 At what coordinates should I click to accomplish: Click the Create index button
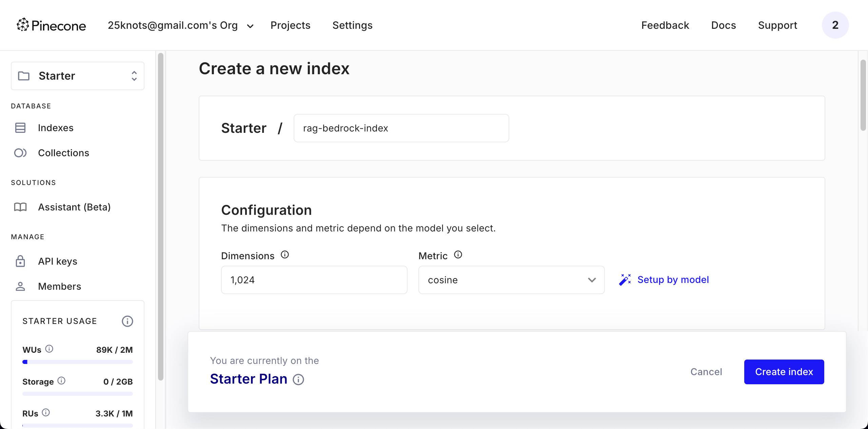(x=784, y=372)
